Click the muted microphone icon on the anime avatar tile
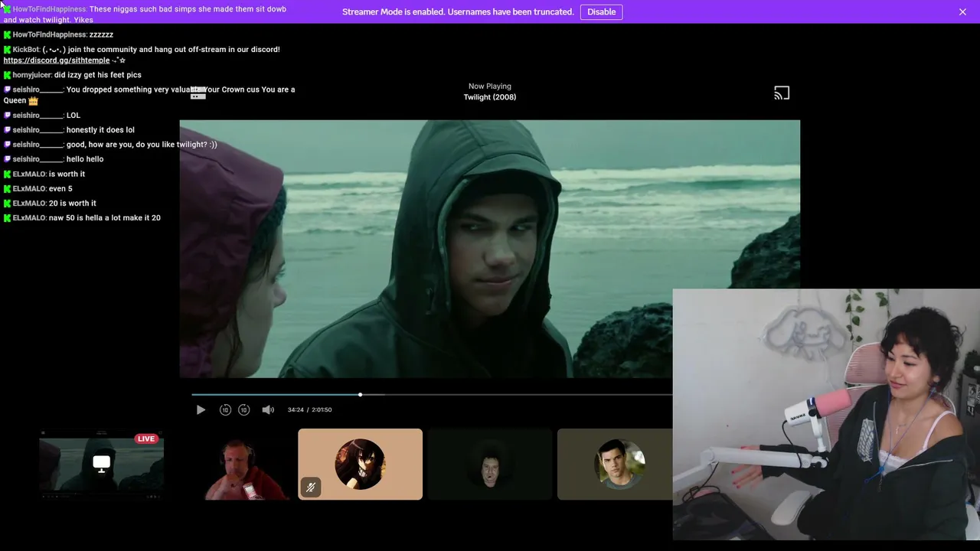This screenshot has height=551, width=980. [x=310, y=487]
